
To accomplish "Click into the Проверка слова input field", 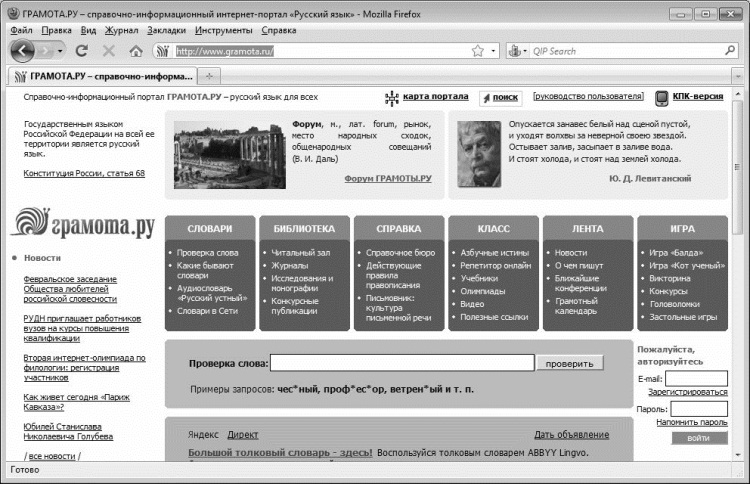I will [402, 363].
